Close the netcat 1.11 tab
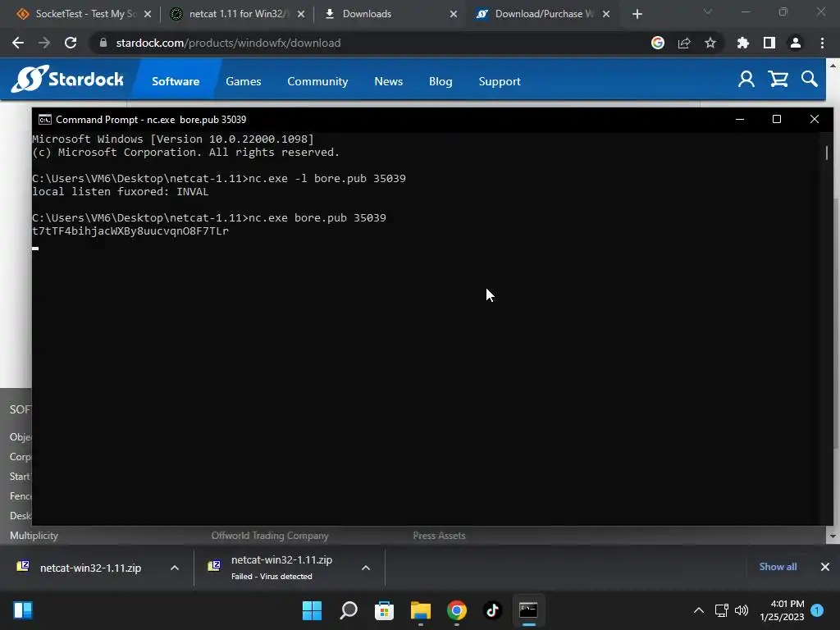 (x=301, y=15)
